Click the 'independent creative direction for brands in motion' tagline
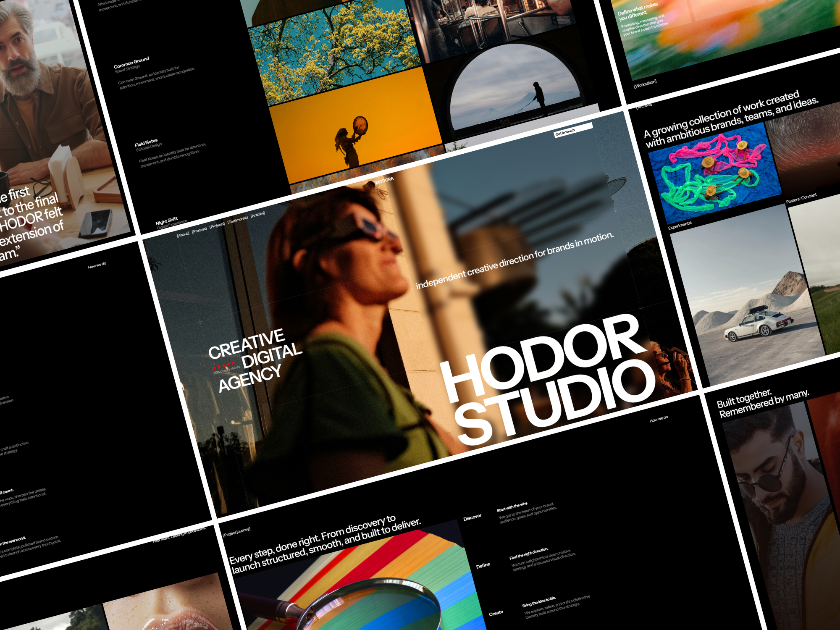The height and width of the screenshot is (630, 840). (514, 261)
